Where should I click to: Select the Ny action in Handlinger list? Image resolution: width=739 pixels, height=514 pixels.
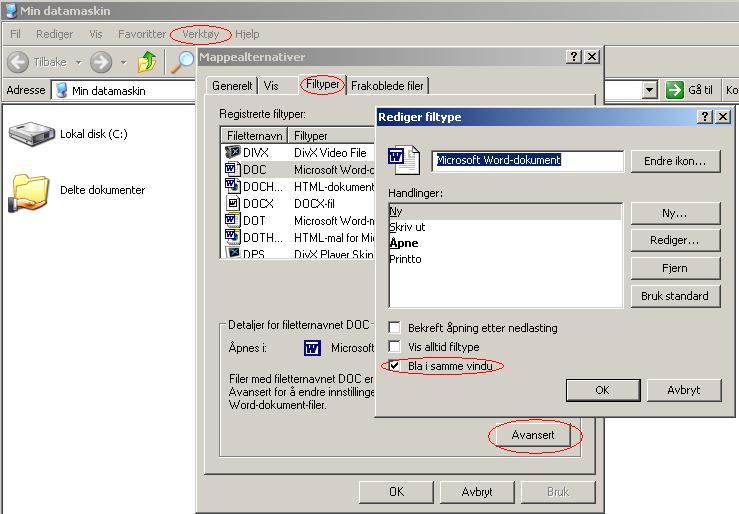coord(505,212)
